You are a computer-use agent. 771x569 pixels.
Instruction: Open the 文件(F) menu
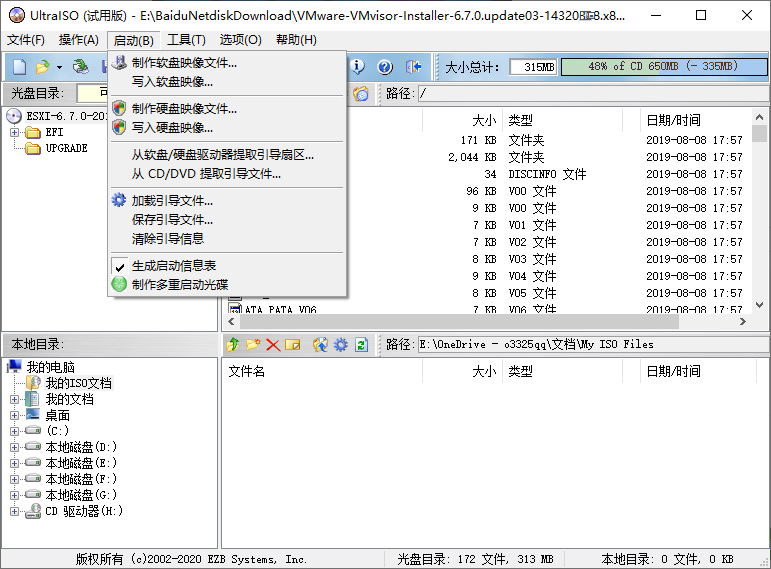pyautogui.click(x=26, y=40)
